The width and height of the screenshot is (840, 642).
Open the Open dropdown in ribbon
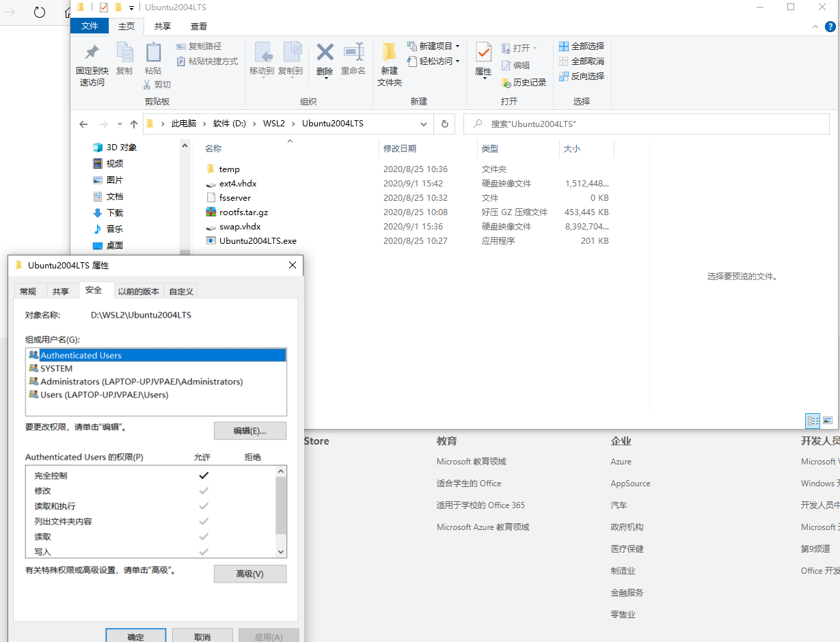click(519, 48)
